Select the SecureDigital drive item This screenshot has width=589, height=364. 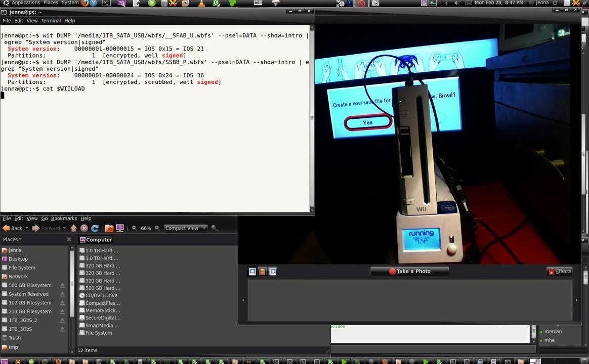[100, 318]
